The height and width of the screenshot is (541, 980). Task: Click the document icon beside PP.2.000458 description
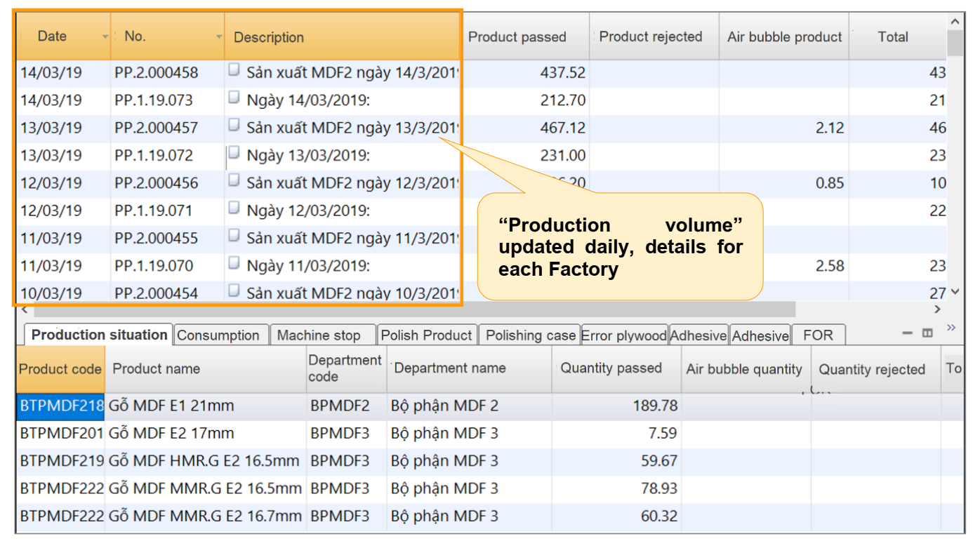pos(234,70)
